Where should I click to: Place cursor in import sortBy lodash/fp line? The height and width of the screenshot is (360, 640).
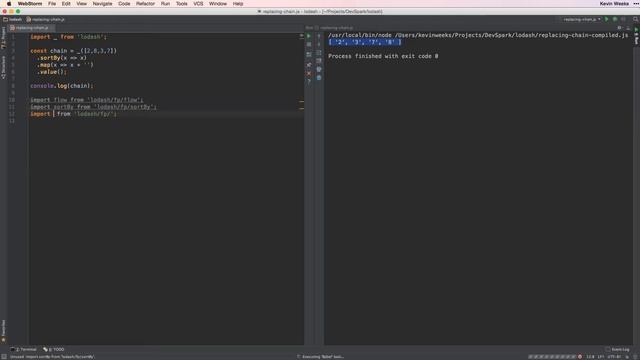click(x=93, y=107)
